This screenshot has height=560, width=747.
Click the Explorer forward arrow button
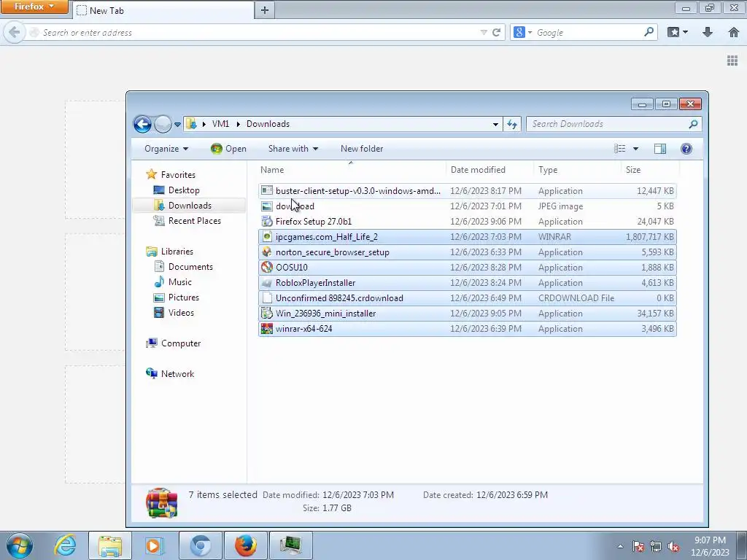coord(163,124)
